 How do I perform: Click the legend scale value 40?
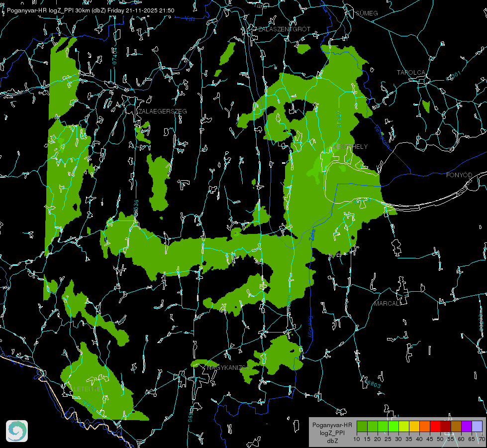419,440
